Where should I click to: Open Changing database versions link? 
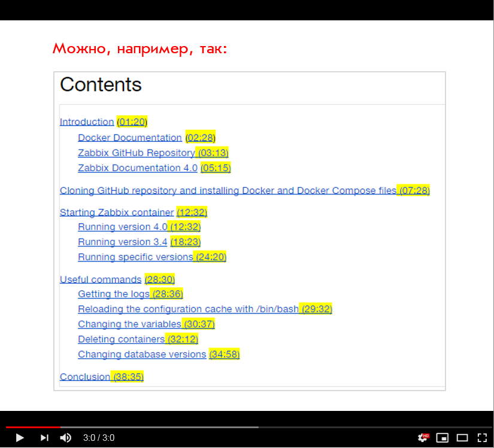(142, 354)
